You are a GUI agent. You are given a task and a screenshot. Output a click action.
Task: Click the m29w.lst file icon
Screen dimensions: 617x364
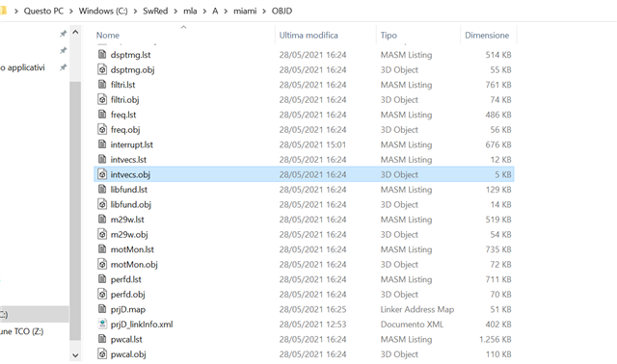tap(102, 219)
